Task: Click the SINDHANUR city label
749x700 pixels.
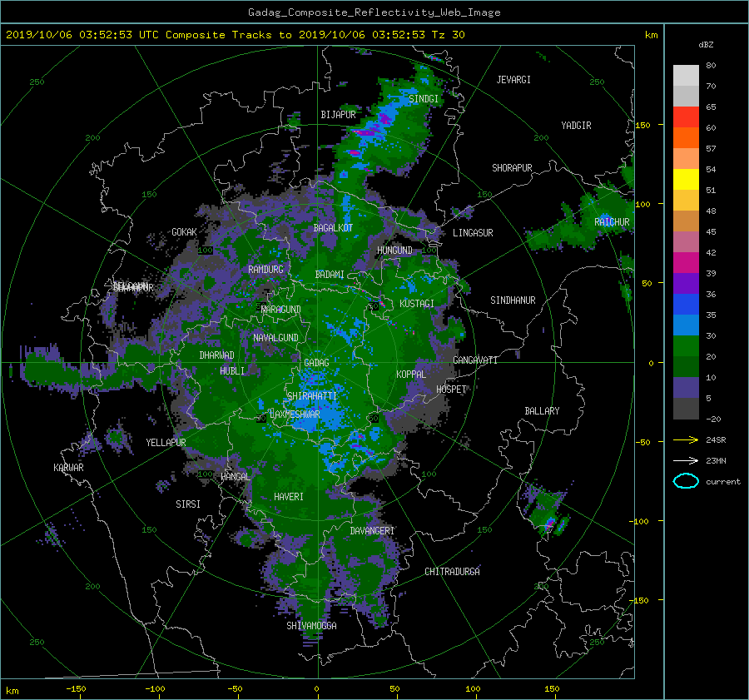Action: point(513,300)
